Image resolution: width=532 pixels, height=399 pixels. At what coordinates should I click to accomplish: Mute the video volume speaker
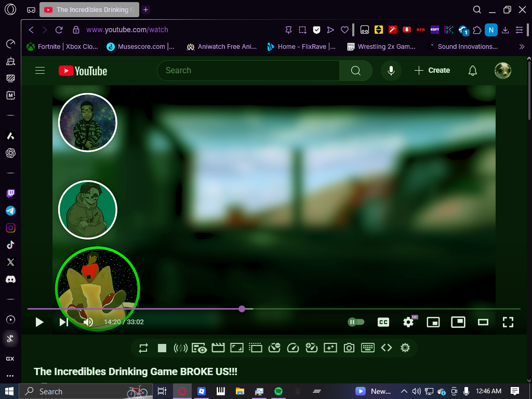coord(88,322)
